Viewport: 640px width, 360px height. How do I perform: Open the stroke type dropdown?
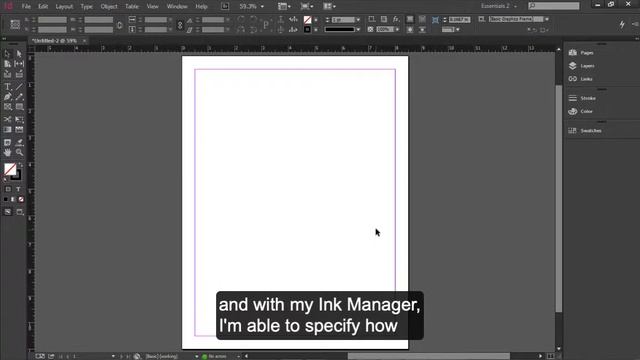click(358, 29)
